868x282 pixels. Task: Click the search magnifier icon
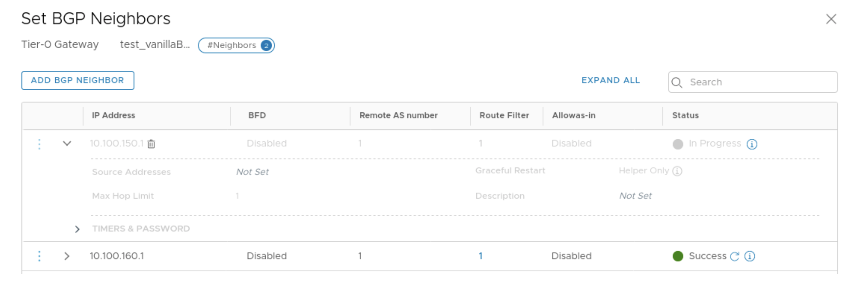click(x=676, y=82)
